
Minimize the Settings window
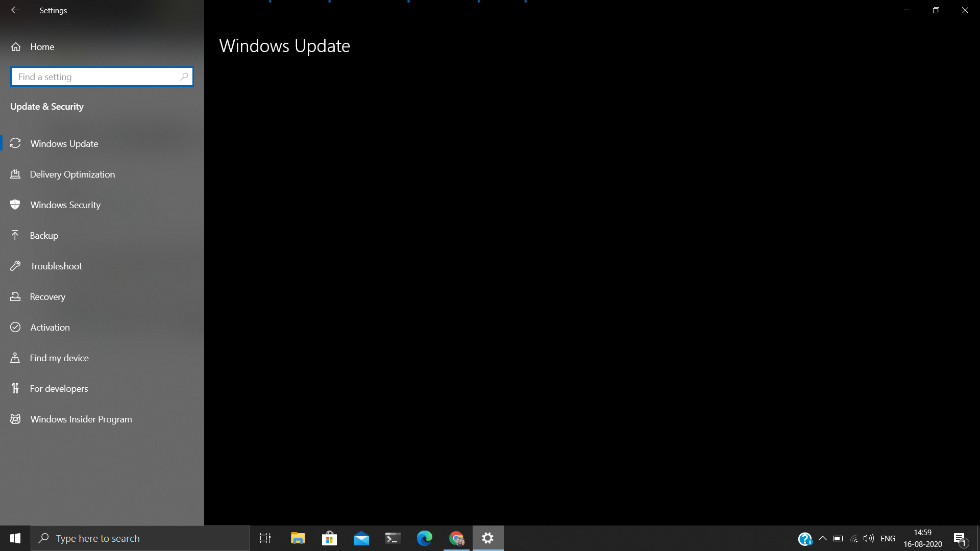pos(907,10)
